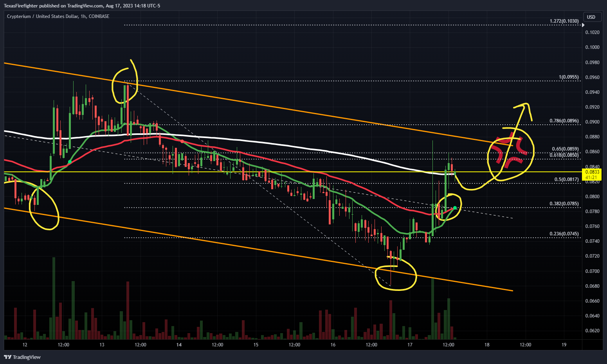Screen dimensions: 607x364
Task: Click the 0.0900 price axis value
Action: click(x=592, y=122)
